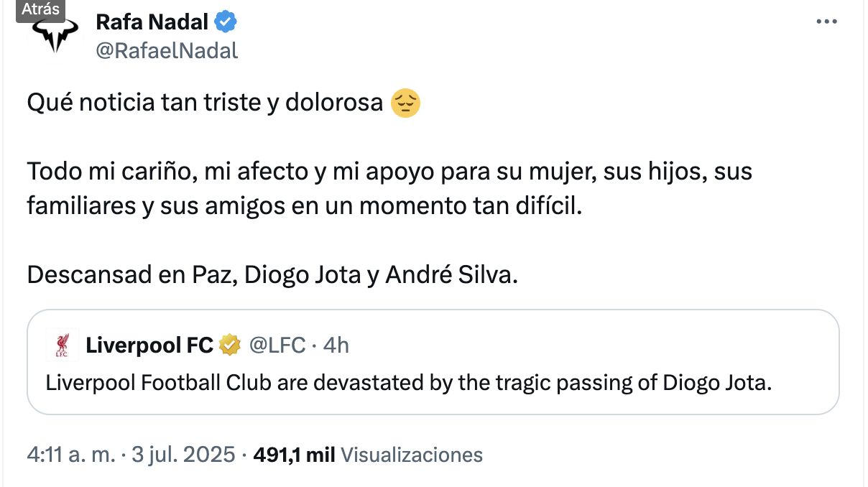Click the line "Qué noticia tan triste y dolorosa"
Viewport: 868px width, 487px height.
[x=205, y=103]
